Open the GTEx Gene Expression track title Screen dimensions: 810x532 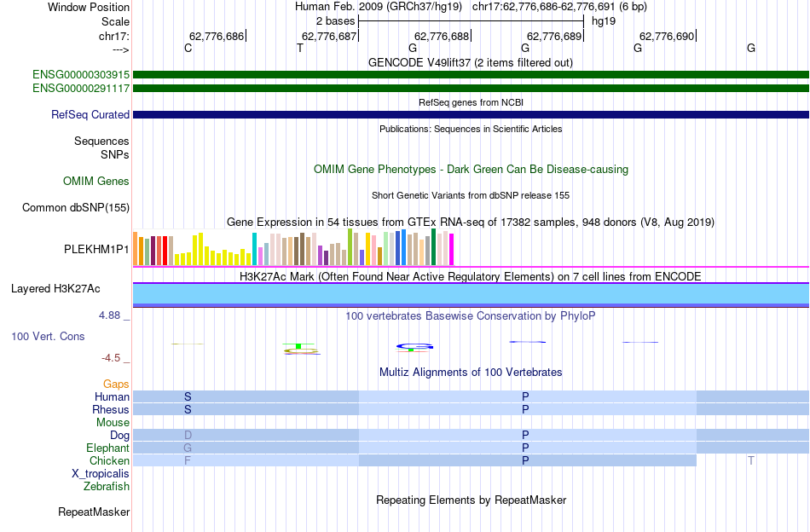[x=471, y=223]
